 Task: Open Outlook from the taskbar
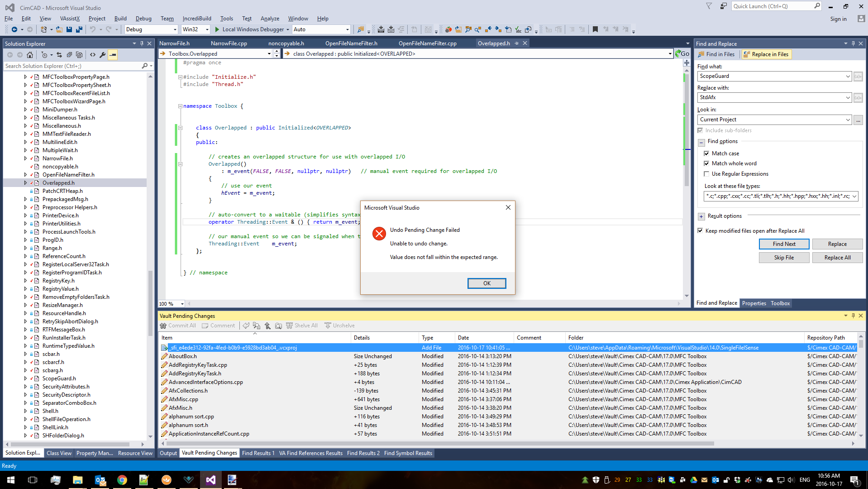click(x=100, y=480)
